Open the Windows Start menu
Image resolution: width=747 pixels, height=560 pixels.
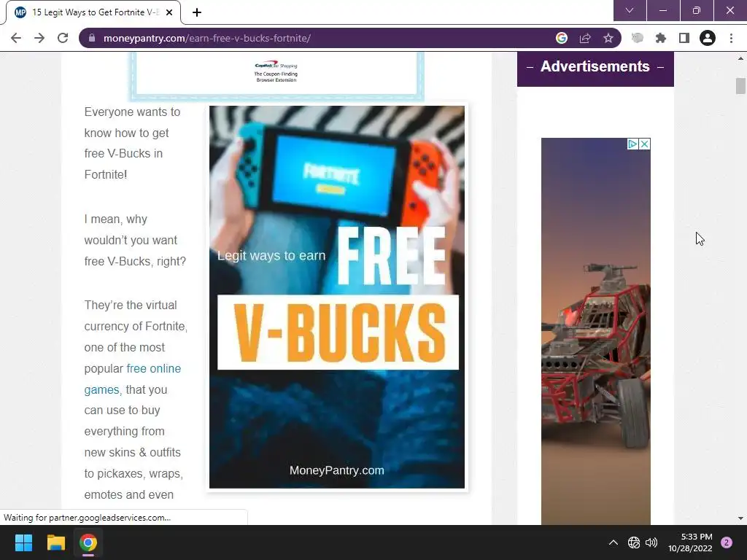23,542
